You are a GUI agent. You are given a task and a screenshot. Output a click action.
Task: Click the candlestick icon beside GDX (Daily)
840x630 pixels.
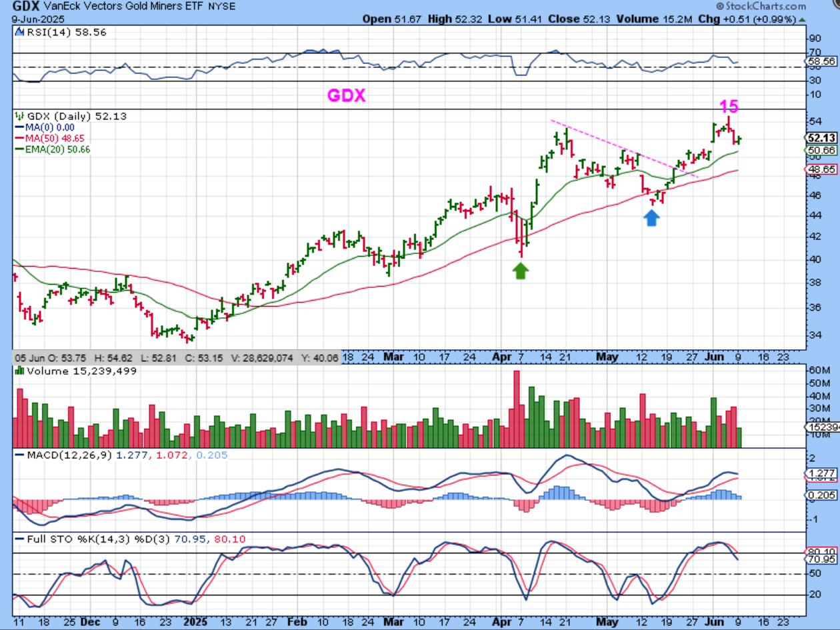coord(18,116)
